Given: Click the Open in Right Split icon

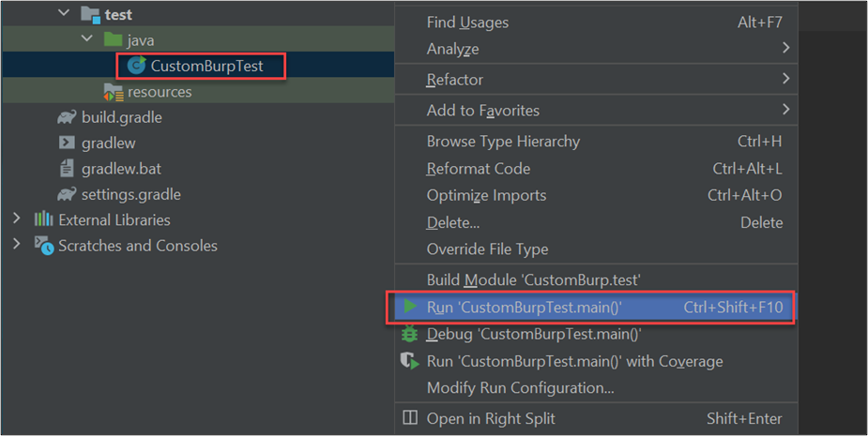Looking at the screenshot, I should [410, 418].
